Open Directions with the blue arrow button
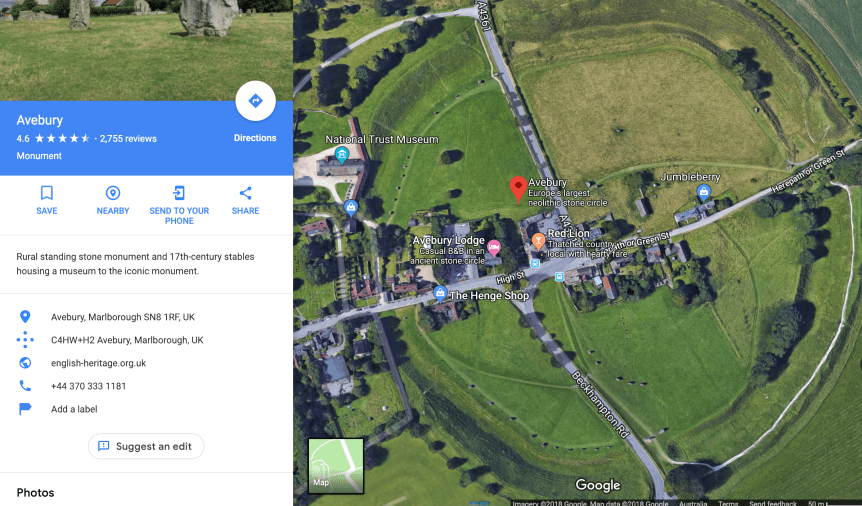 (256, 101)
